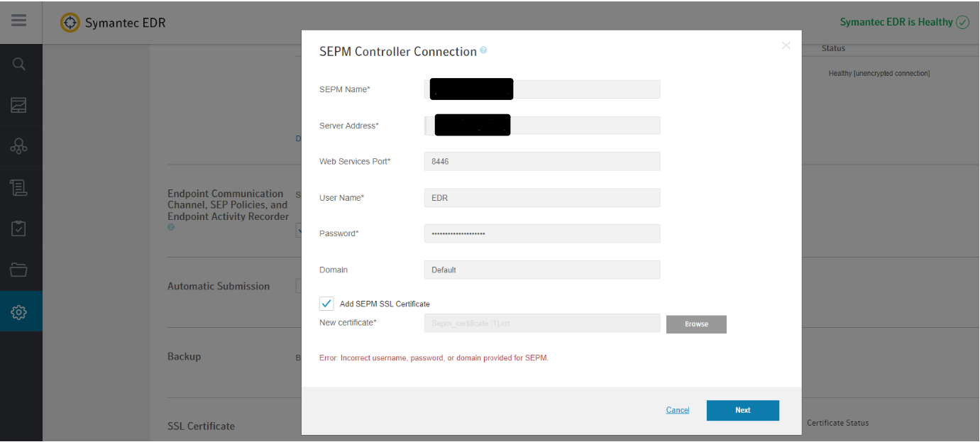Open the clipboard checkmark icon in the sidebar
Screen dimensions: 980x442
pyautogui.click(x=19, y=228)
